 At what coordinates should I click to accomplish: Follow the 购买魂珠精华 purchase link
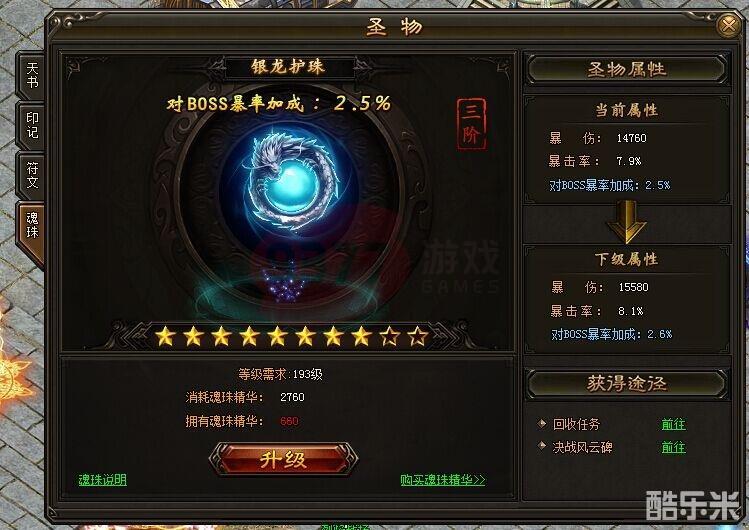click(443, 480)
